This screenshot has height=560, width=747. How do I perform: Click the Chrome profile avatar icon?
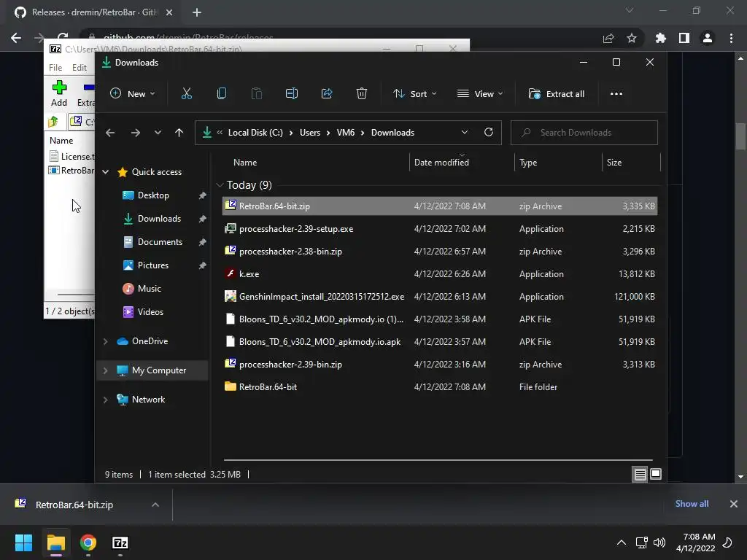tap(708, 38)
